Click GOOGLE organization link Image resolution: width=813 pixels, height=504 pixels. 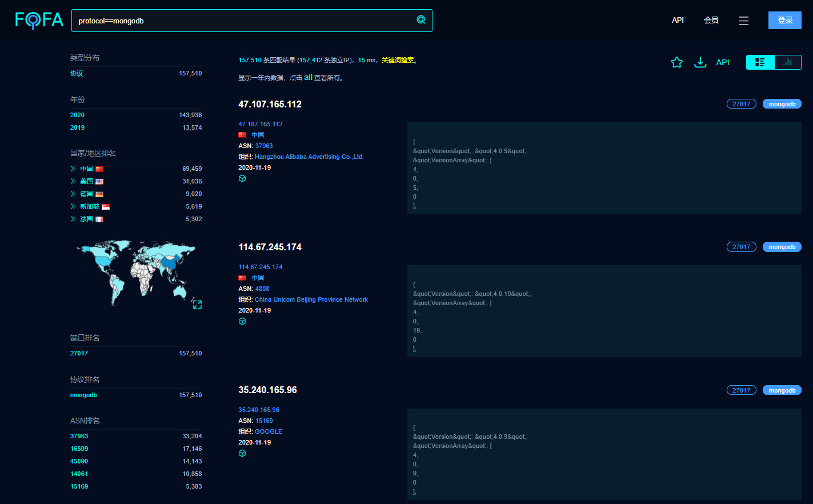(x=269, y=431)
